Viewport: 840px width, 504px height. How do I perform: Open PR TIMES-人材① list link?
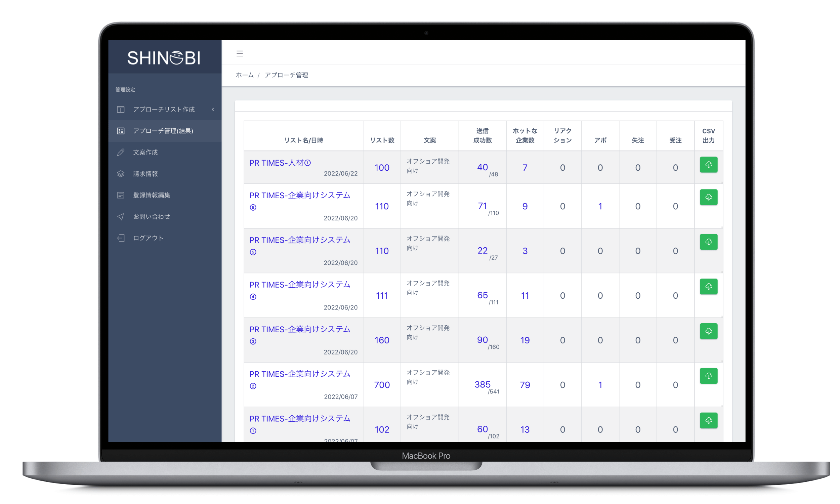280,163
